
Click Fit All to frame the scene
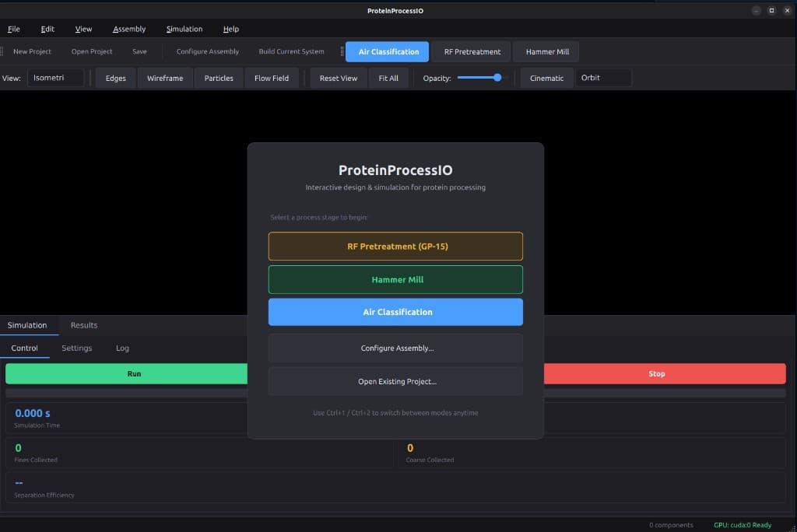(x=388, y=78)
